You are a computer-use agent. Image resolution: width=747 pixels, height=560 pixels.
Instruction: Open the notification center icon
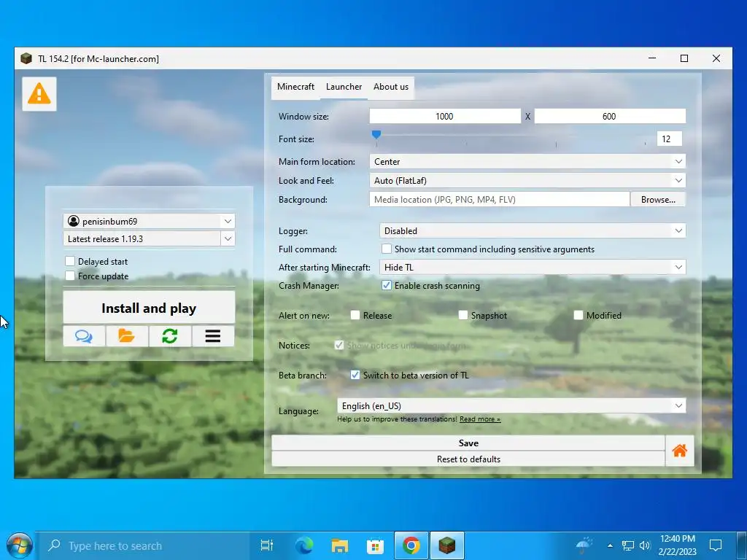[x=716, y=545]
